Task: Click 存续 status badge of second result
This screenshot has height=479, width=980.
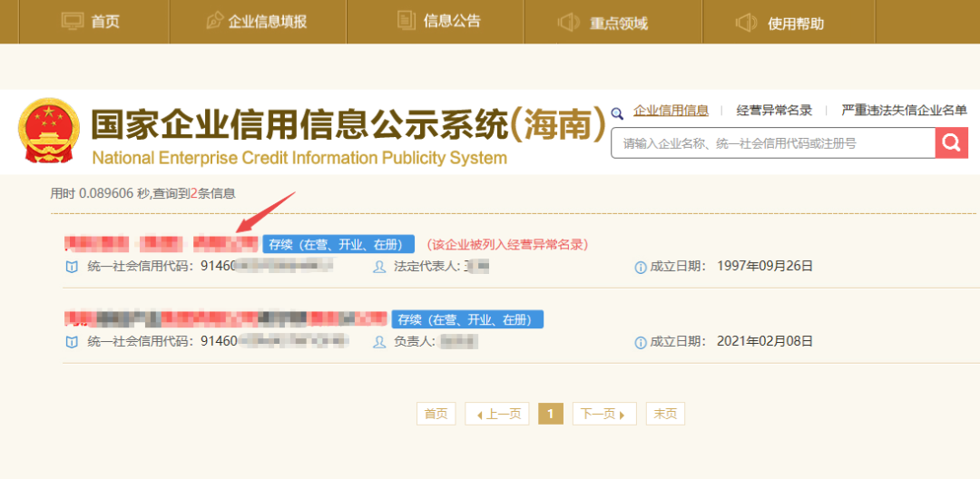Action: [x=467, y=319]
